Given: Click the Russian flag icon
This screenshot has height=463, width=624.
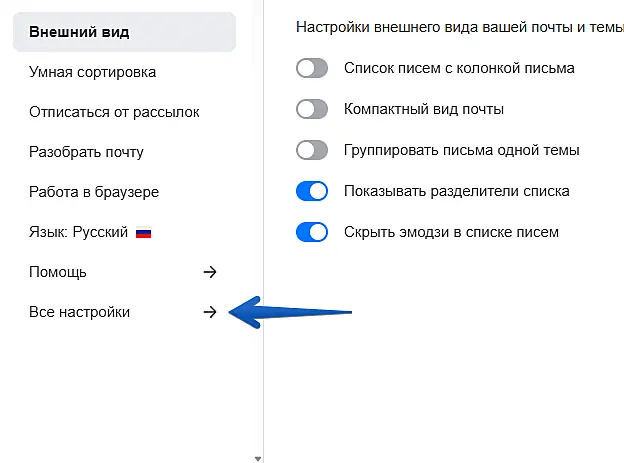Looking at the screenshot, I should 143,233.
